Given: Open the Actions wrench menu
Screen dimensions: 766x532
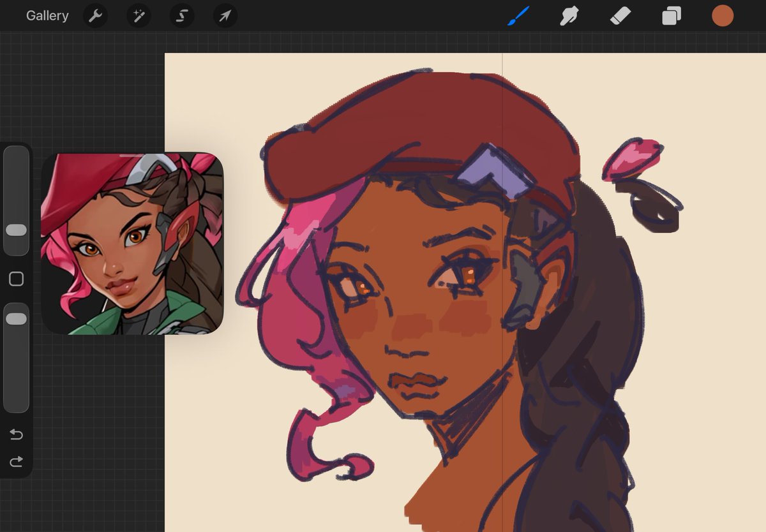Looking at the screenshot, I should 95,16.
